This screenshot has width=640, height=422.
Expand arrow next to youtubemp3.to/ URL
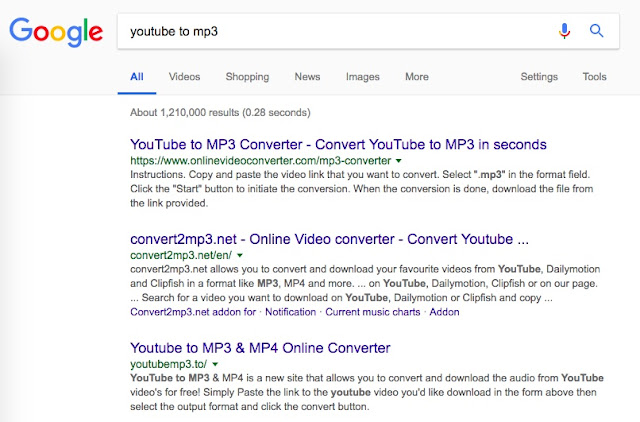coord(215,364)
